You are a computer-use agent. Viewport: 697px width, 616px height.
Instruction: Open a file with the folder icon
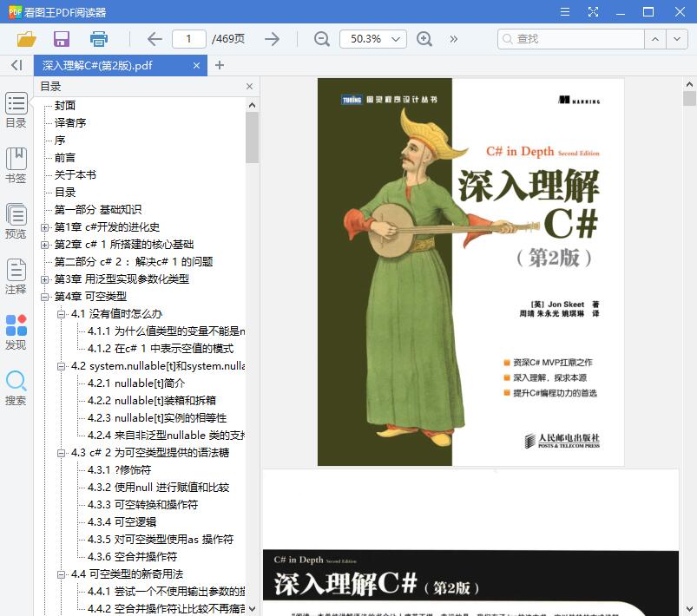(26, 39)
